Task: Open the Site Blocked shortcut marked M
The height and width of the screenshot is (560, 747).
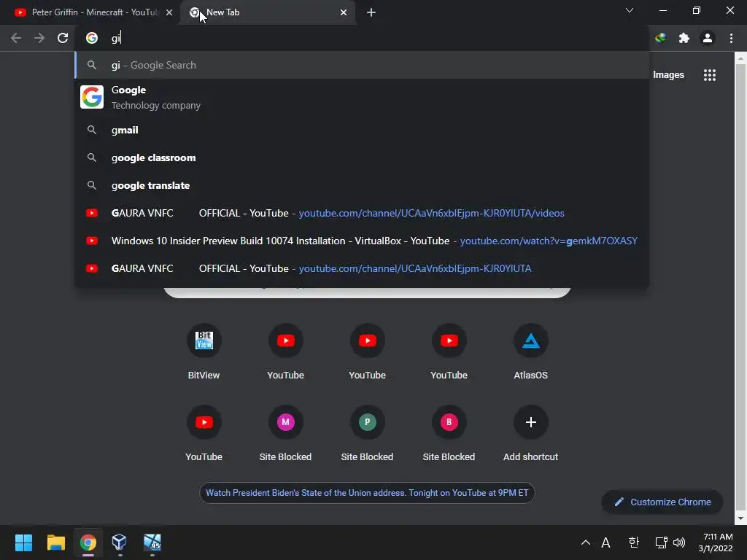Action: pyautogui.click(x=285, y=433)
